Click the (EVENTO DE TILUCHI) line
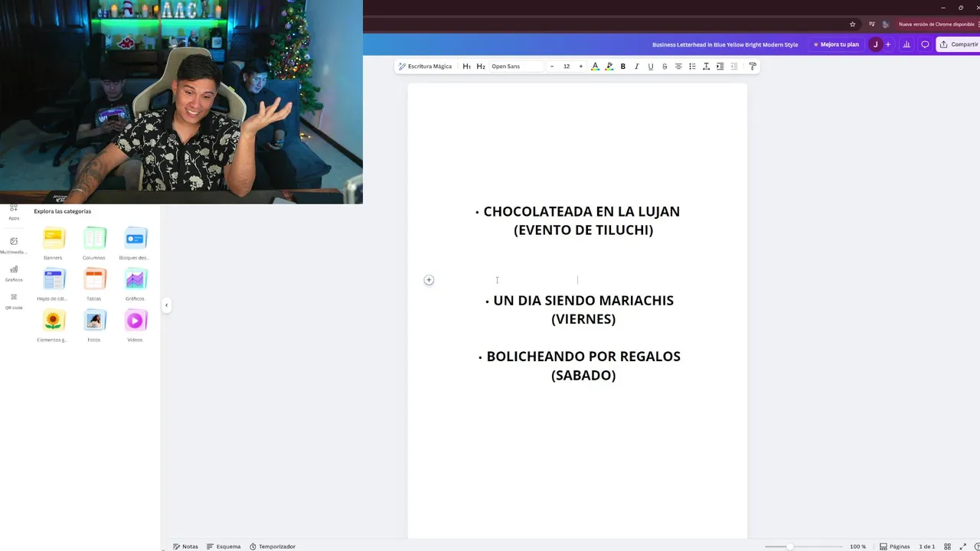Viewport: 980px width, 551px height. (583, 230)
